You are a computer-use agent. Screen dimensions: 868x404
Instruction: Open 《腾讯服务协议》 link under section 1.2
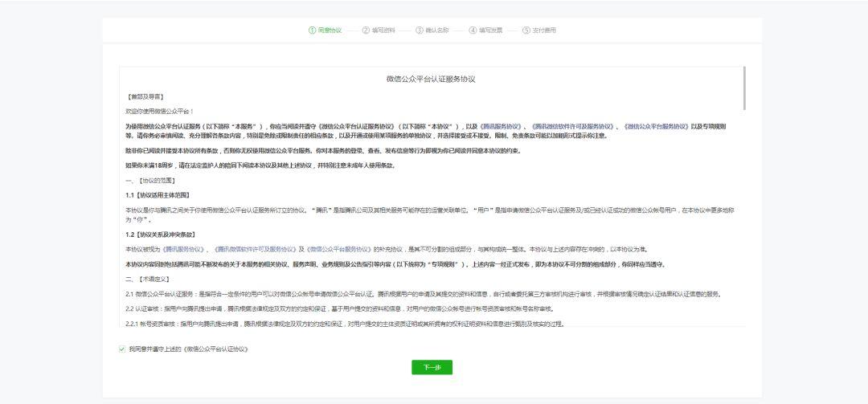184,250
